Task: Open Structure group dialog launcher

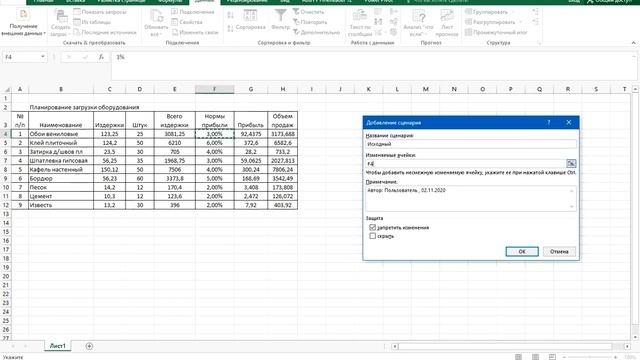Action: click(539, 42)
